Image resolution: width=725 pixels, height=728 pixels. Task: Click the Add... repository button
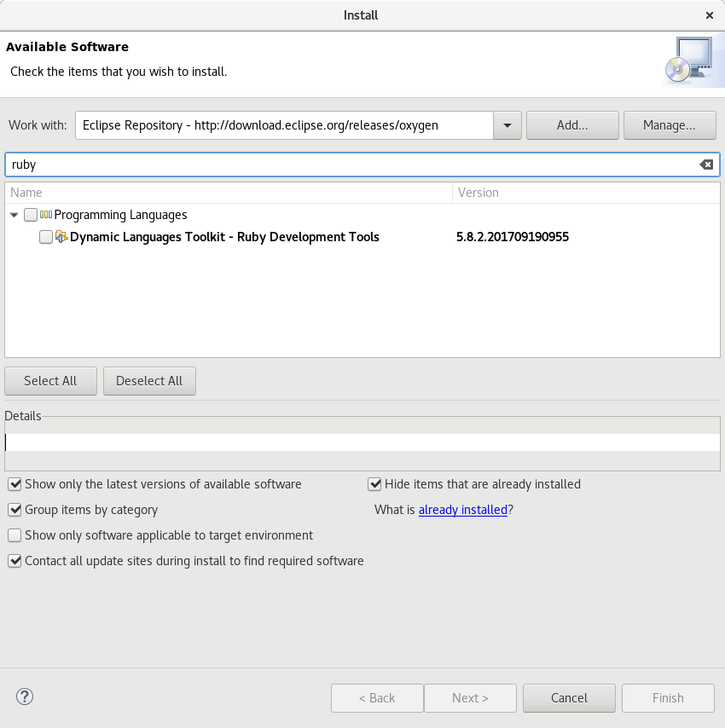571,125
